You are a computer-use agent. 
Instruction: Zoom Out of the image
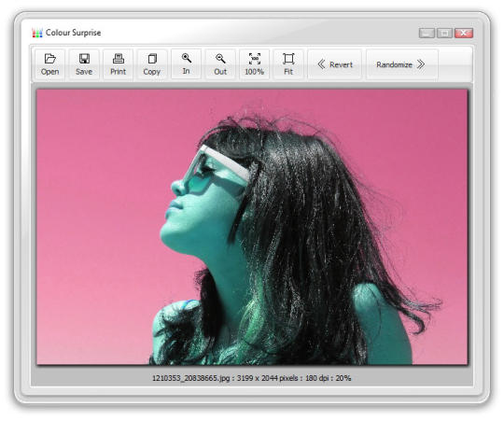(220, 64)
